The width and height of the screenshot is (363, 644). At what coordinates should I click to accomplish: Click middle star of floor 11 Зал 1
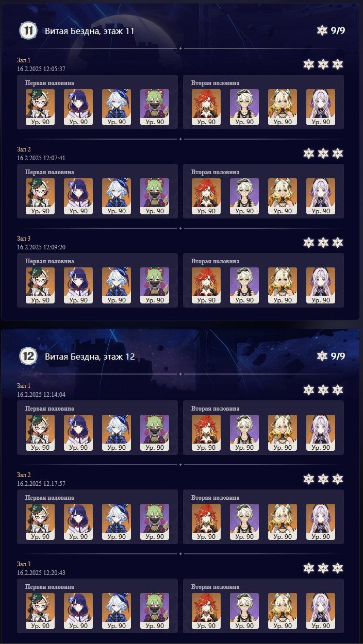323,64
